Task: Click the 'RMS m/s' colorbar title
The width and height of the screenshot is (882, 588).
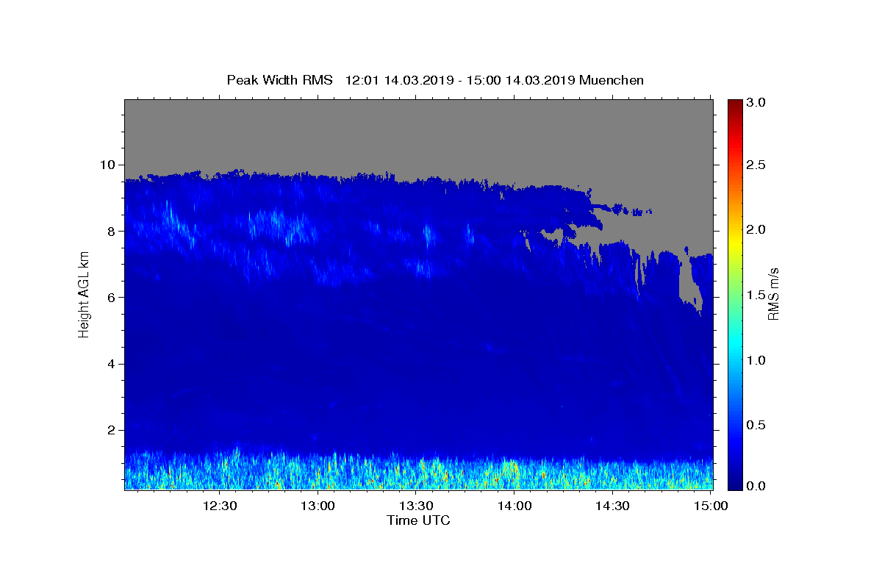Action: click(x=773, y=294)
